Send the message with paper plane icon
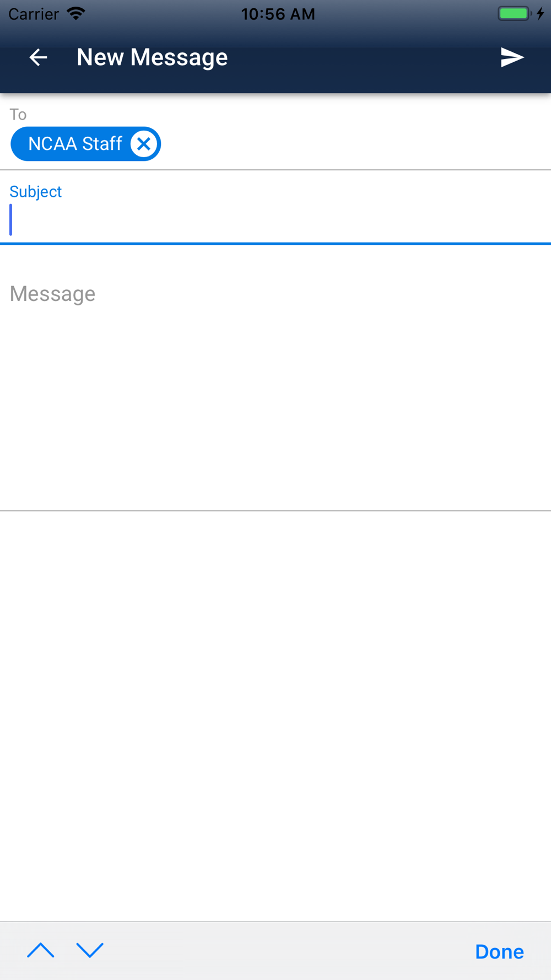Viewport: 551px width, 980px height. [512, 57]
